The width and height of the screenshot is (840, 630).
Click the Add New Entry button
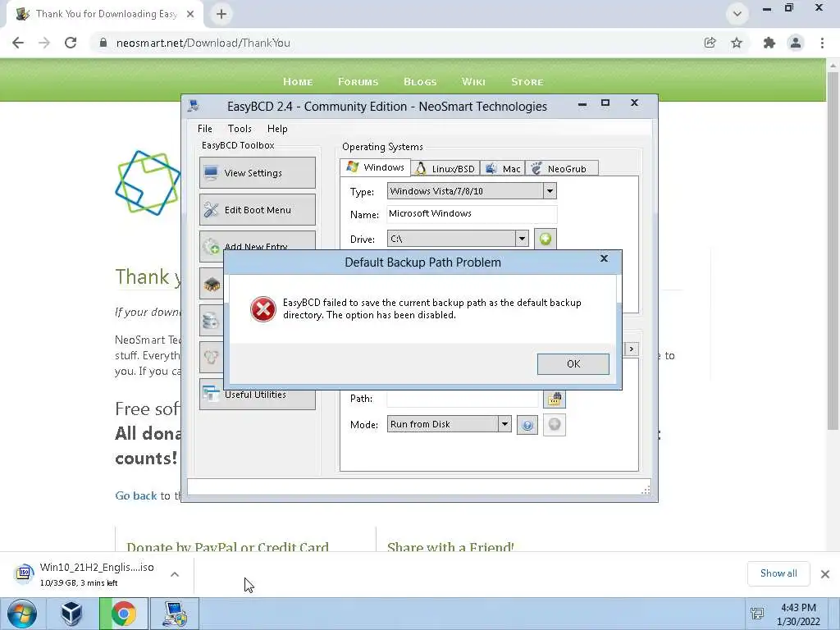(x=257, y=240)
